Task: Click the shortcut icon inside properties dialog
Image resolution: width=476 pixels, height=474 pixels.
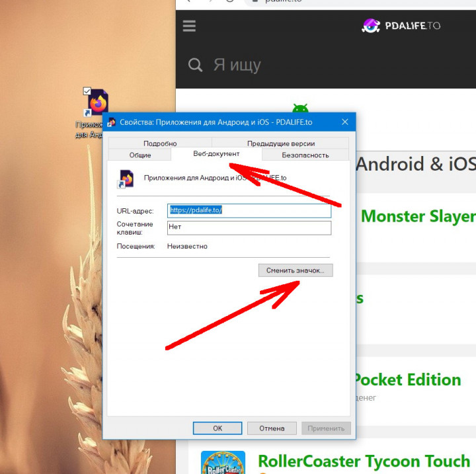Action: click(x=126, y=178)
